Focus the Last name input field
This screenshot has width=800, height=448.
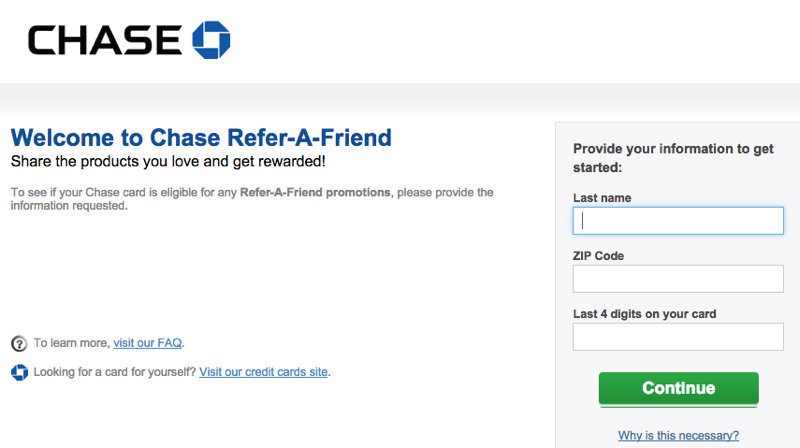click(x=678, y=221)
